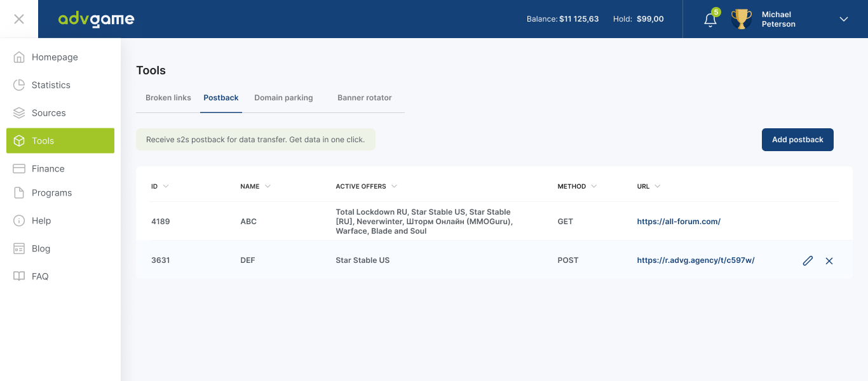The image size is (868, 381).
Task: Switch to the Broken links tab
Action: pos(168,98)
